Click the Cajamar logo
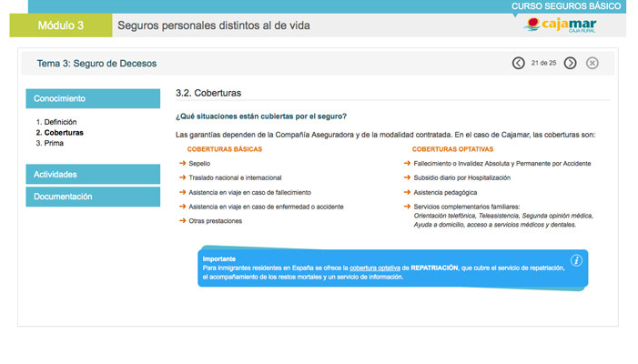The height and width of the screenshot is (364, 638). (x=561, y=25)
